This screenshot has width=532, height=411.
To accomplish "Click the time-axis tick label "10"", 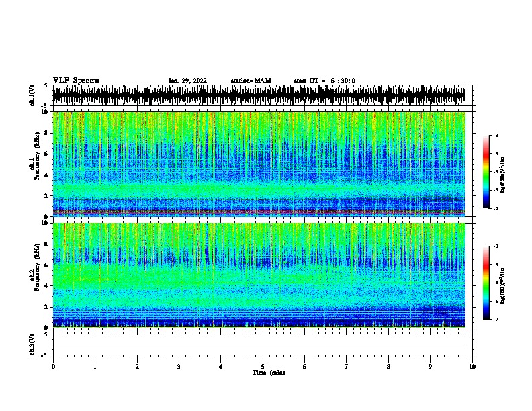I will (x=472, y=367).
